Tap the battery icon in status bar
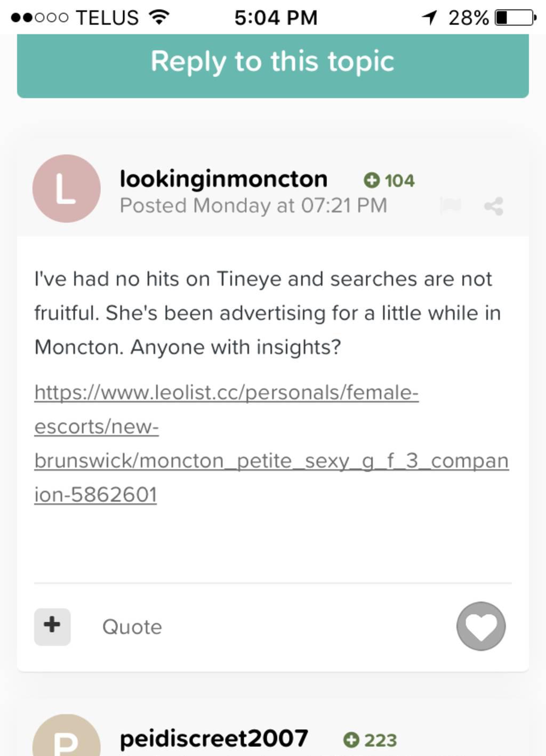This screenshot has width=546, height=756. (515, 18)
